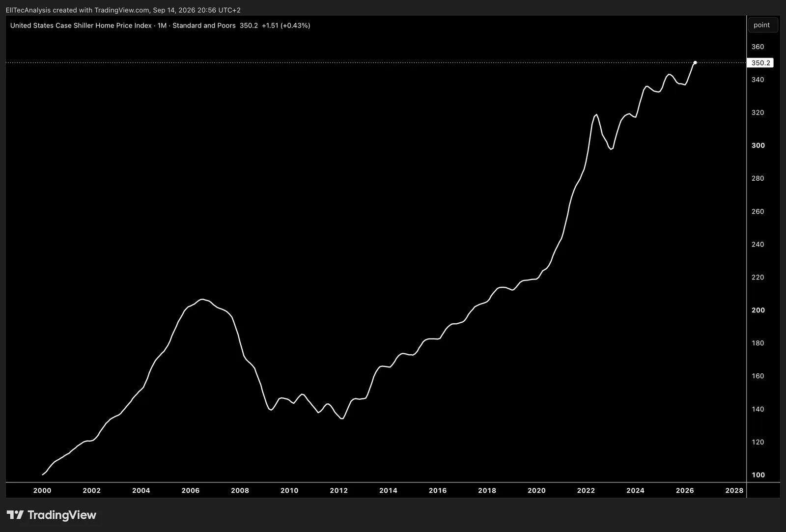786x532 pixels.
Task: Click the 2002 year label on time axis
Action: tap(91, 490)
